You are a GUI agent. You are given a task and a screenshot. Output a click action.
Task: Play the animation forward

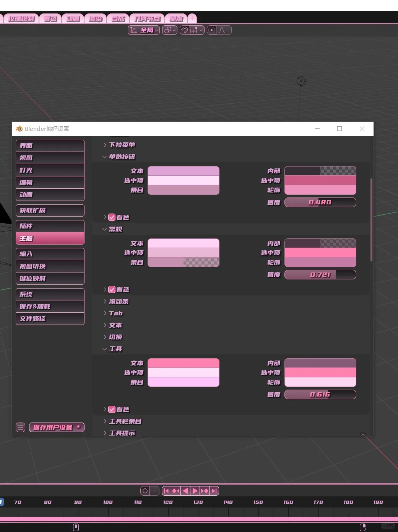click(x=195, y=491)
